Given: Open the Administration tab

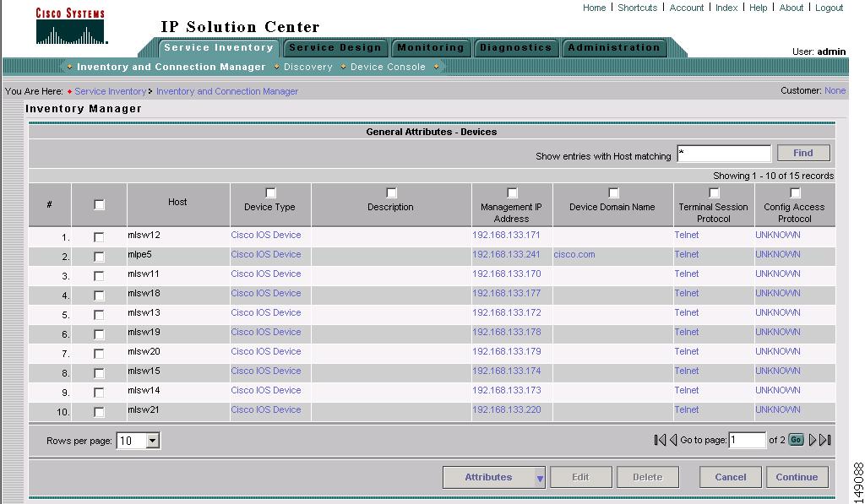Looking at the screenshot, I should [614, 47].
